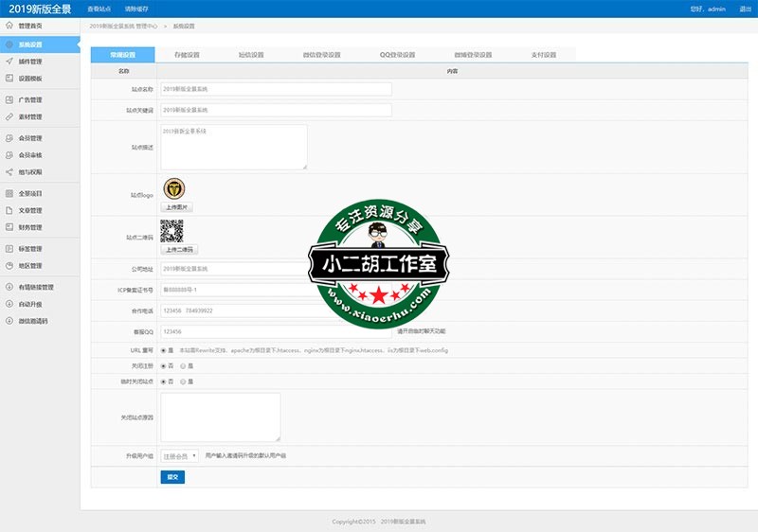
Task: Click the 退出 logout link
Action: click(746, 9)
